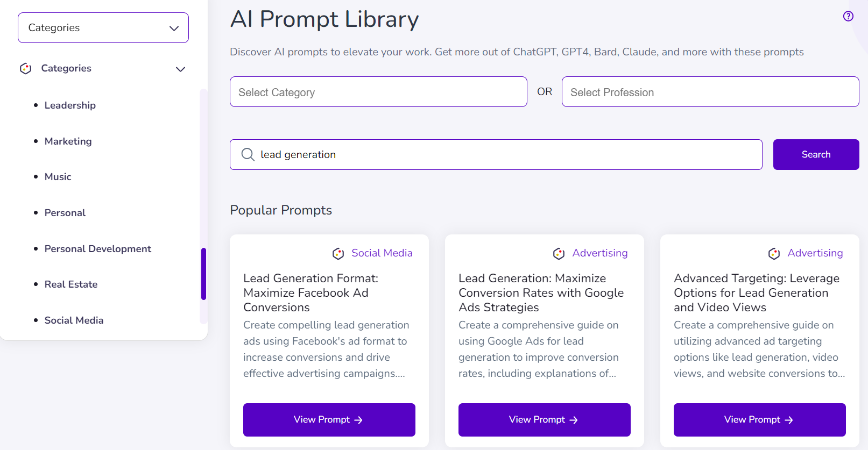
Task: Choose the Real Estate category
Action: [71, 284]
